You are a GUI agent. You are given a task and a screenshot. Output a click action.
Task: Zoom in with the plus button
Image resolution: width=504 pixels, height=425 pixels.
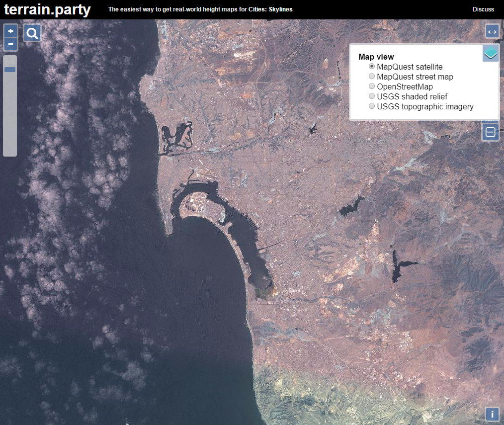tap(10, 31)
